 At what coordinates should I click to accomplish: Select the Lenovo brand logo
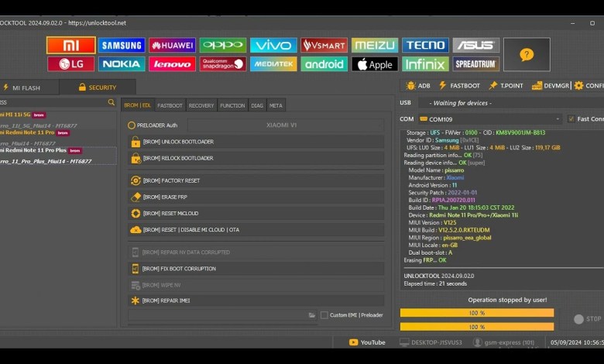tap(172, 64)
